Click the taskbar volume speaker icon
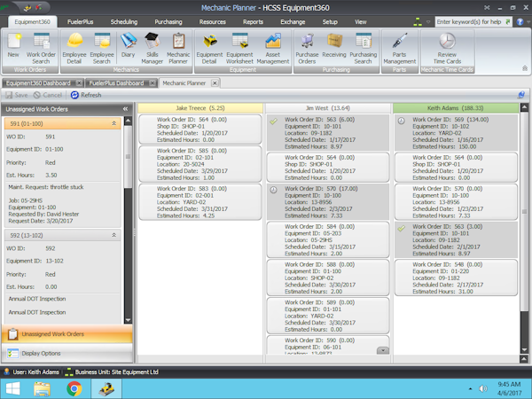This screenshot has height=399, width=532. 482,389
